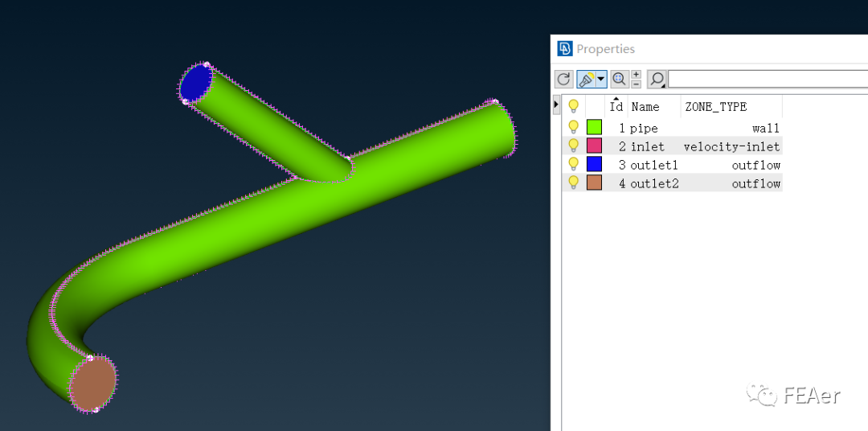Screen dimensions: 868x431
Task: Toggle visibility bulb for pipe row
Action: (x=574, y=128)
